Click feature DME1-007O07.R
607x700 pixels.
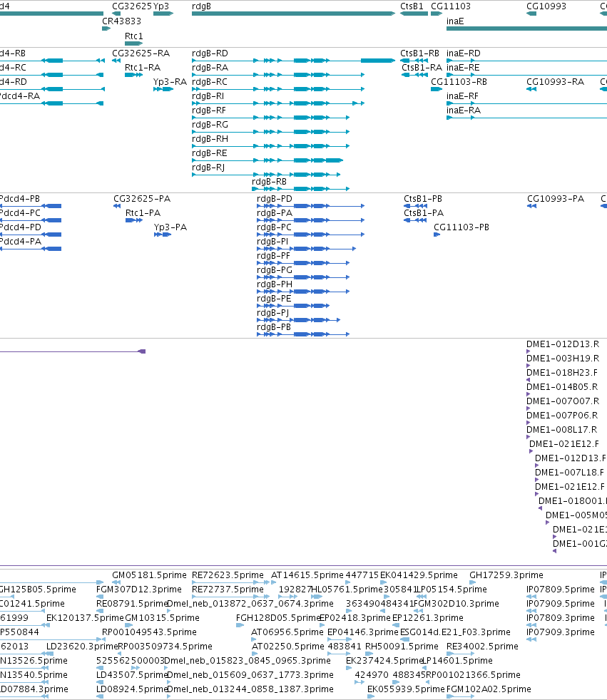(x=563, y=401)
